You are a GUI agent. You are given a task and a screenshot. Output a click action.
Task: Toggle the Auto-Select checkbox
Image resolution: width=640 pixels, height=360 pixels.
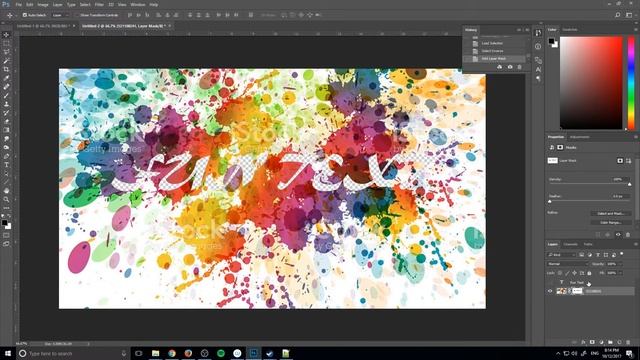pos(24,15)
